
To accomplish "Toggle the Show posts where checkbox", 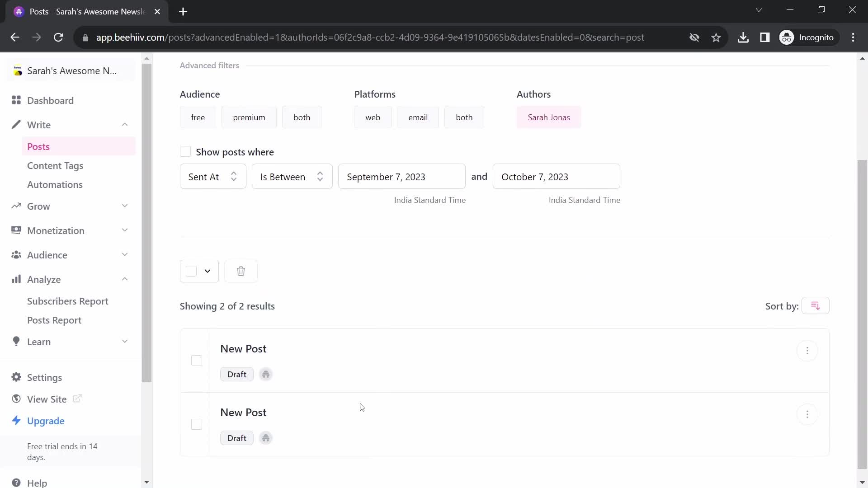I will (185, 152).
